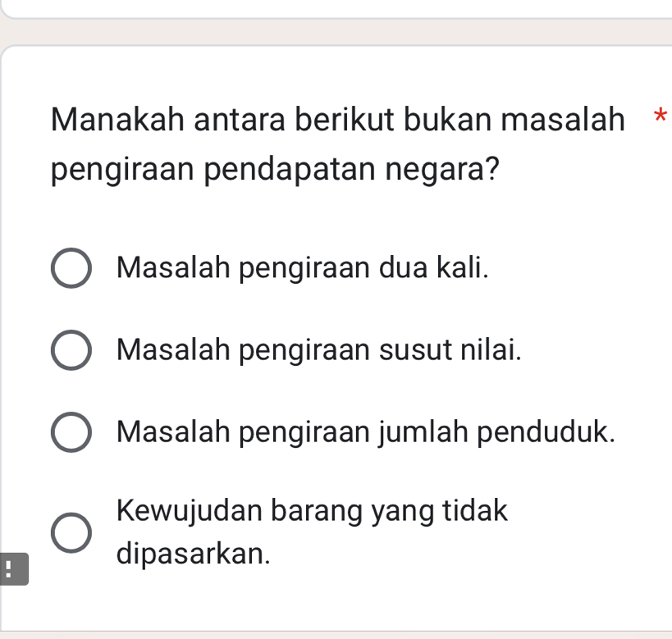Mark the 'Kewujudan barang yang tidak dipasarkan.' radio
The width and height of the screenshot is (672, 639).
coord(71,533)
